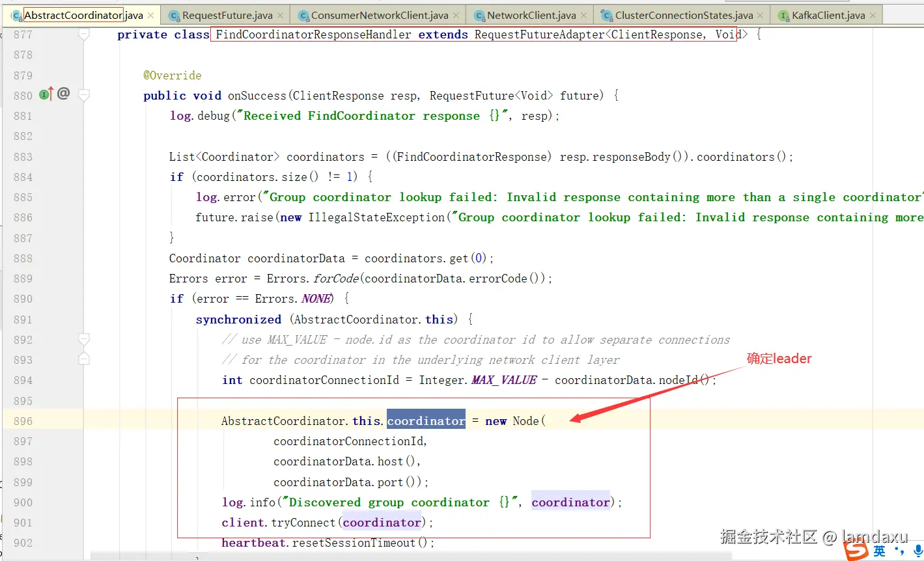Screen dimensions: 924x561
Task: Click FindCoordinatorResponseHandler class name
Action: tap(313, 34)
